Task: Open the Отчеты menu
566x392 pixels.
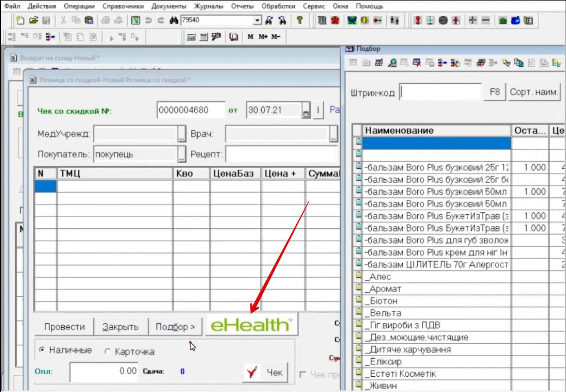Action: coord(242,6)
